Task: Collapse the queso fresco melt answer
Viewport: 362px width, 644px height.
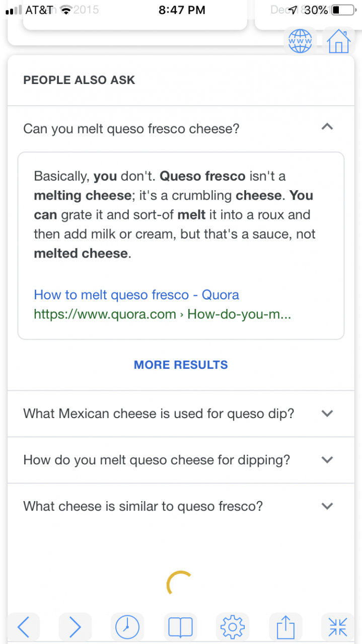Action: 327,127
